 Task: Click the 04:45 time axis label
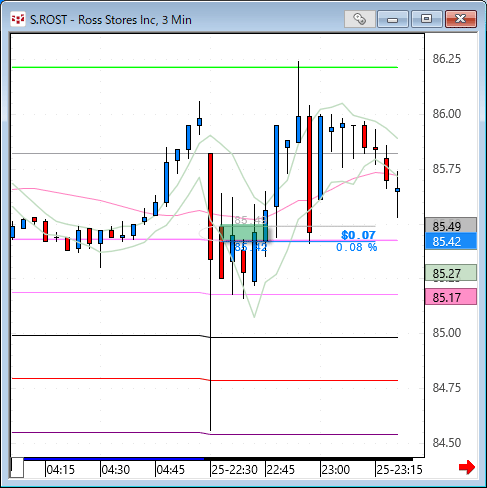pyautogui.click(x=171, y=470)
